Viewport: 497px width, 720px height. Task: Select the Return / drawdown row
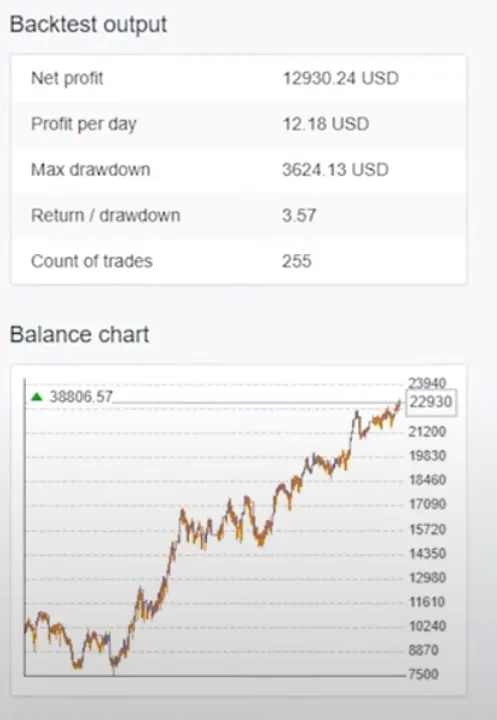click(238, 215)
